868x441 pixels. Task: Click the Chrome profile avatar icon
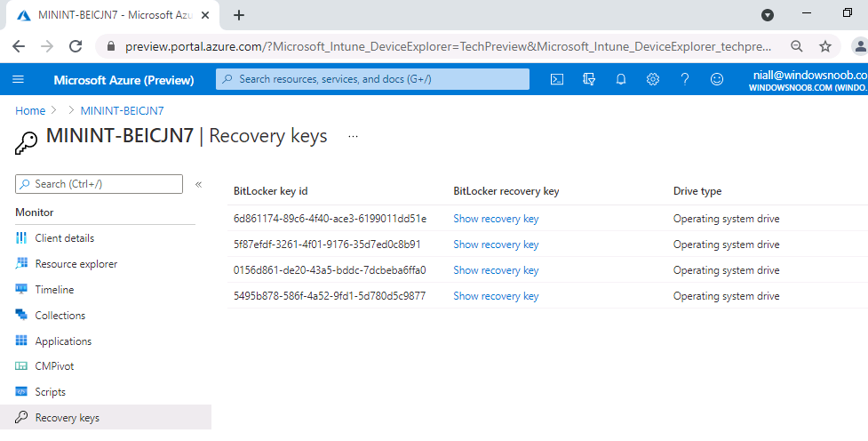click(x=860, y=46)
